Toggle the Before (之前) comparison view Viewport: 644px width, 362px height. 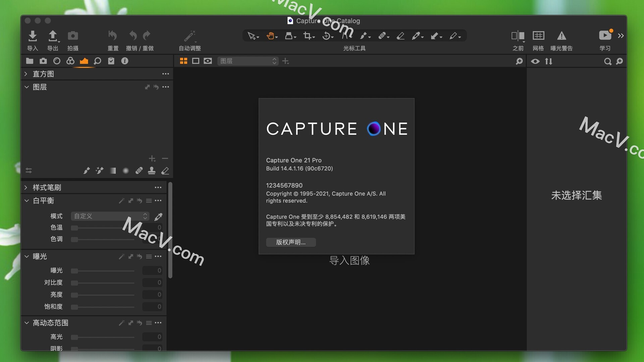coord(518,36)
